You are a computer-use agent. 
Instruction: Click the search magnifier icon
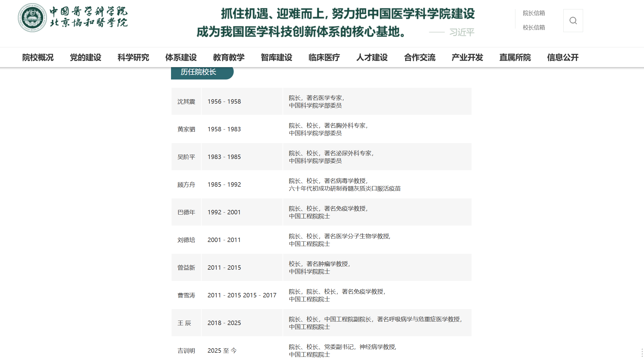point(573,21)
